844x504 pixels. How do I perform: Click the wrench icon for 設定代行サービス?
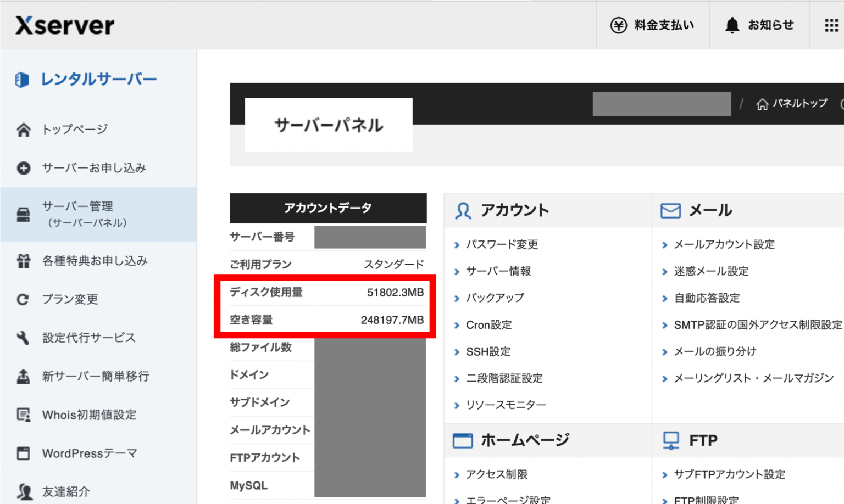pos(23,338)
